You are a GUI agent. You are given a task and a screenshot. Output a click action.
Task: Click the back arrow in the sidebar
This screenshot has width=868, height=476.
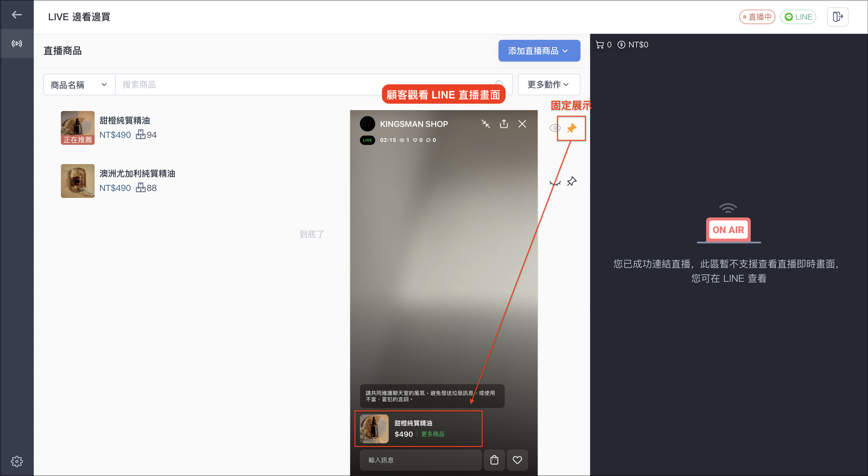[x=17, y=14]
